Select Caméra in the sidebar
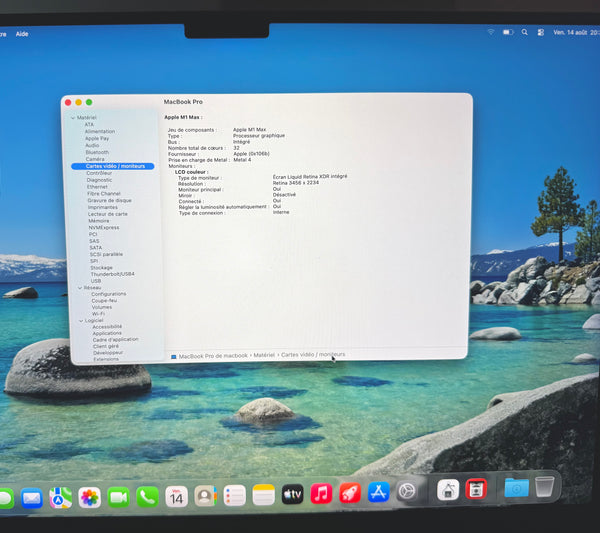Viewport: 600px width, 533px height. (95, 159)
